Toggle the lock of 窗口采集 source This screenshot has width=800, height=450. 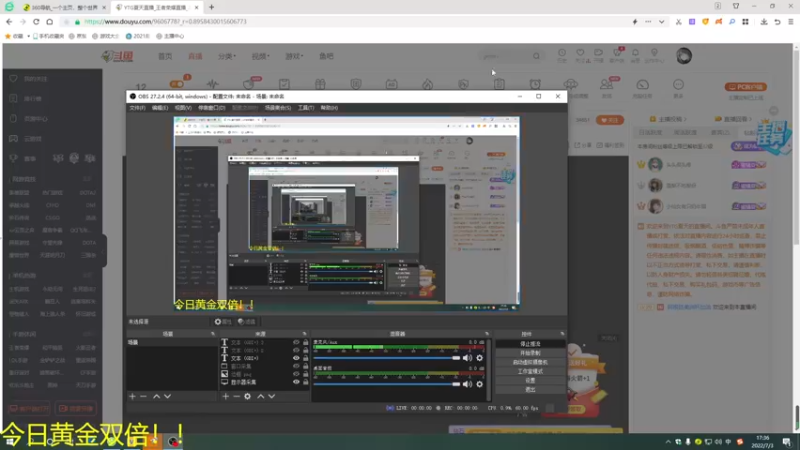tap(306, 366)
